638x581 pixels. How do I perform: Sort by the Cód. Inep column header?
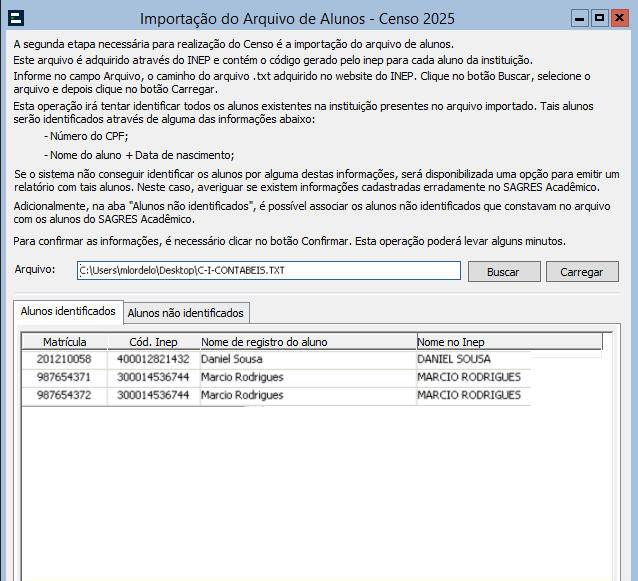click(153, 342)
